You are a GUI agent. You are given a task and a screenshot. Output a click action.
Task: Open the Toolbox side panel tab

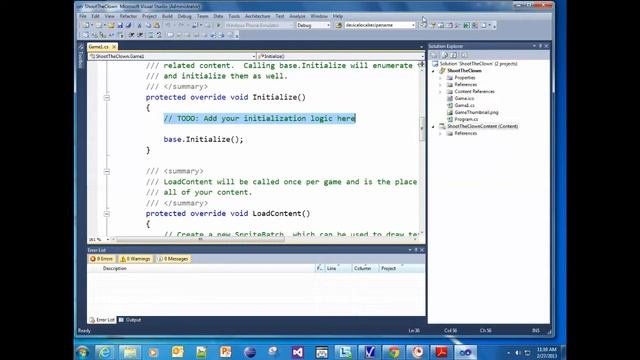click(x=80, y=56)
